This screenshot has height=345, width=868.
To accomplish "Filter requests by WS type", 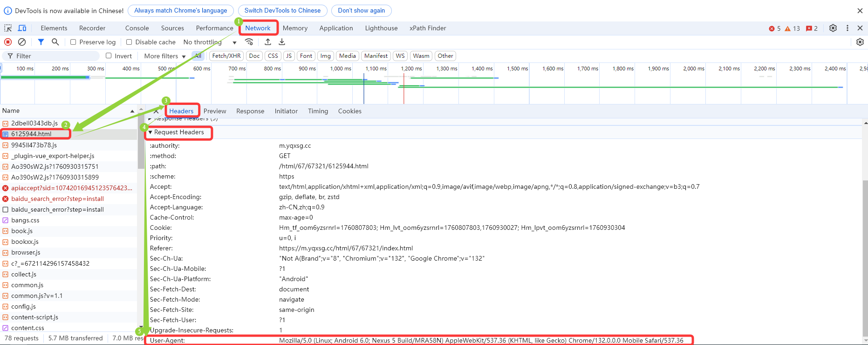I will coord(400,56).
